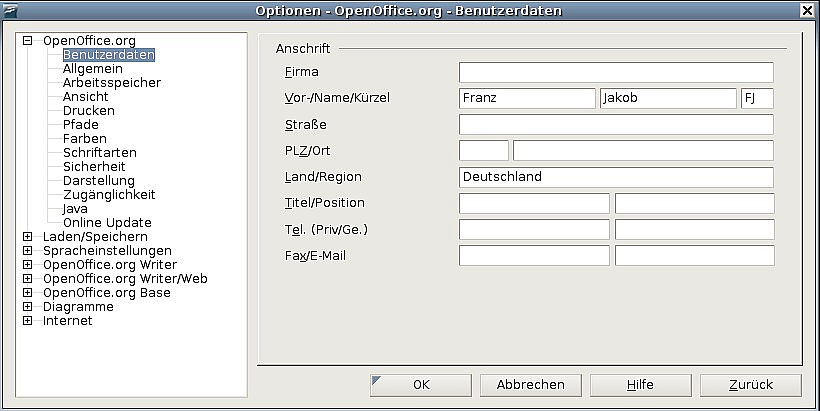
Task: Click the Abbrechen button
Action: click(x=530, y=385)
